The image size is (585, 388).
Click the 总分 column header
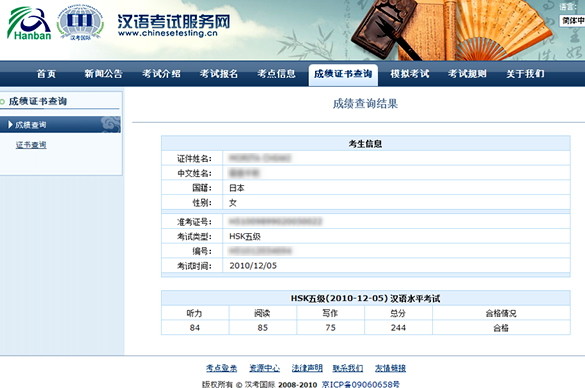point(398,313)
